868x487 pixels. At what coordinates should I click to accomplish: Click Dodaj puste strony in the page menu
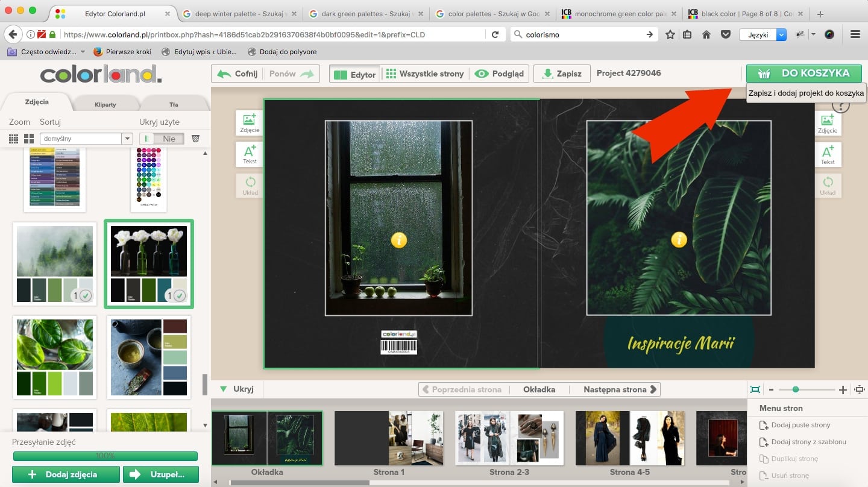click(x=795, y=425)
